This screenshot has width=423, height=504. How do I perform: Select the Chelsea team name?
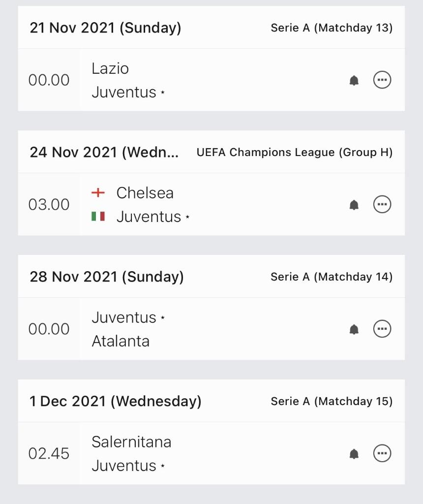145,193
